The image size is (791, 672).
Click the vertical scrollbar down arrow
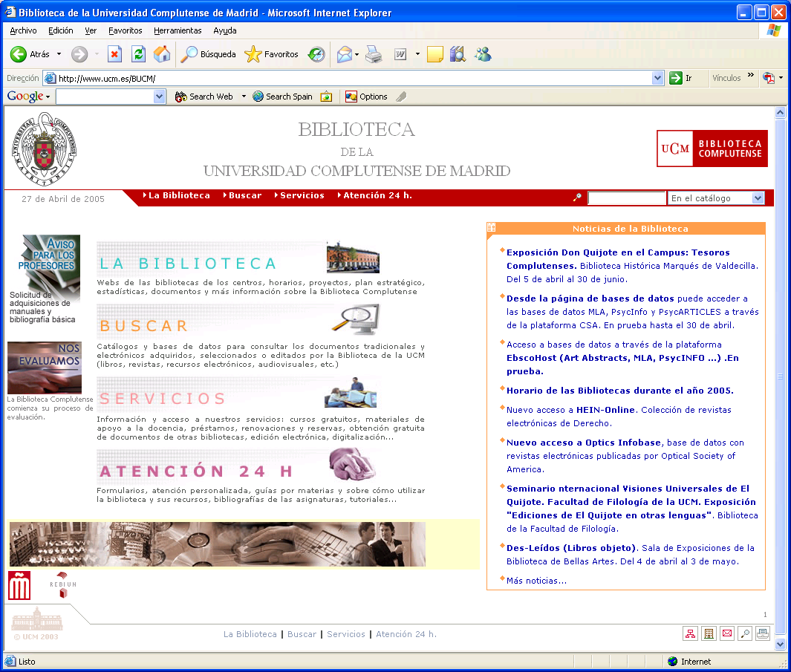point(780,645)
